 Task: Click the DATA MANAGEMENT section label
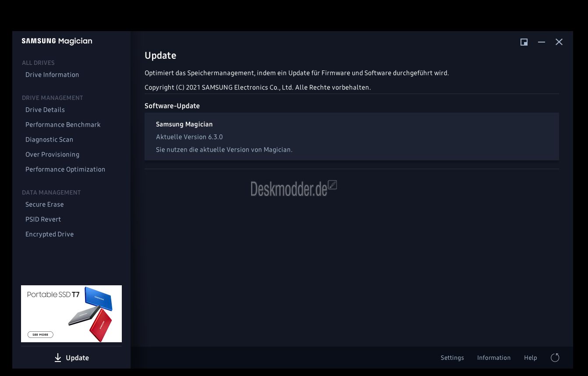[51, 192]
